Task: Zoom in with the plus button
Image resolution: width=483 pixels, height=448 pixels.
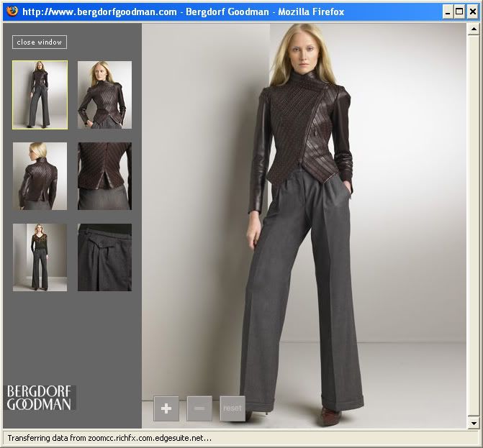Action: click(x=166, y=408)
